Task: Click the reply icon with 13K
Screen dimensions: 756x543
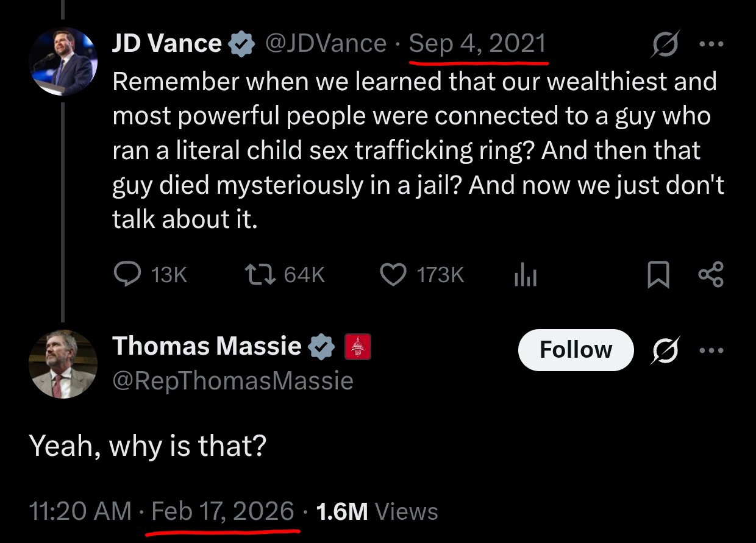Action: coord(127,275)
